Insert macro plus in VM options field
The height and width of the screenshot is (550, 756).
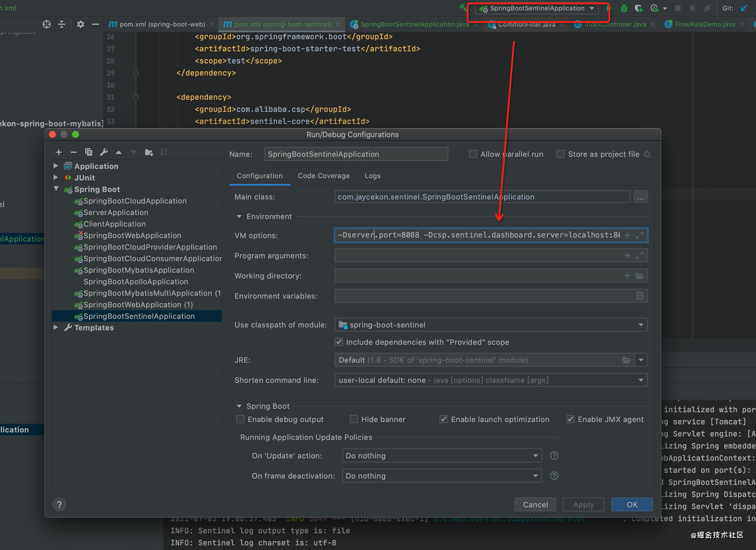627,235
